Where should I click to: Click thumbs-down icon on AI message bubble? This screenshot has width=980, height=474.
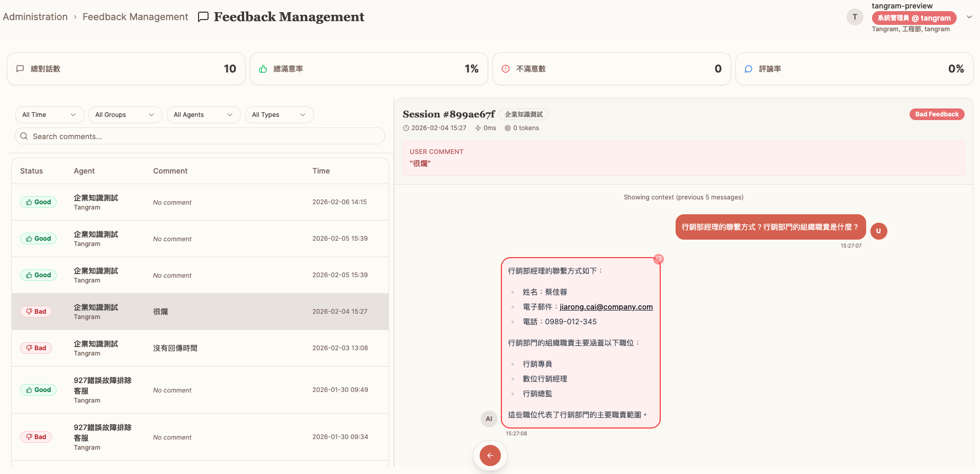[658, 259]
